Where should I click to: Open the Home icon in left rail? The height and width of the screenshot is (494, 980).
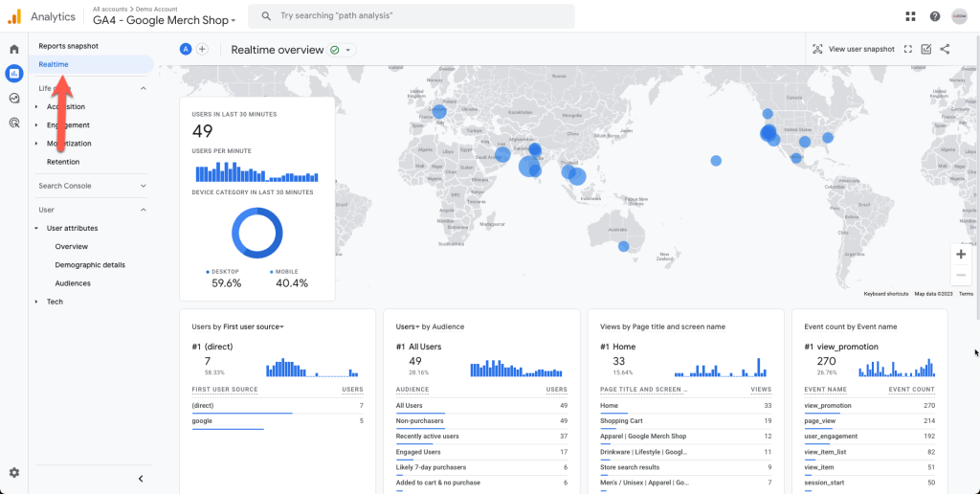click(x=13, y=50)
